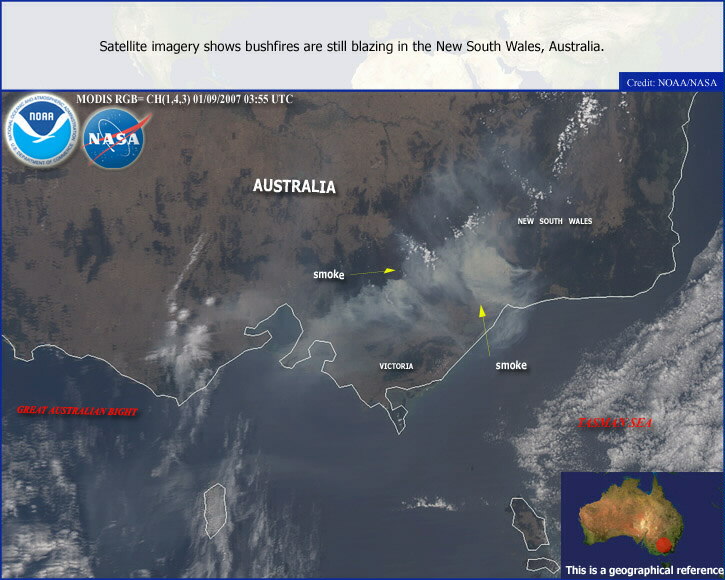
Task: Click the NOAA logo emblem
Action: pyautogui.click(x=42, y=130)
